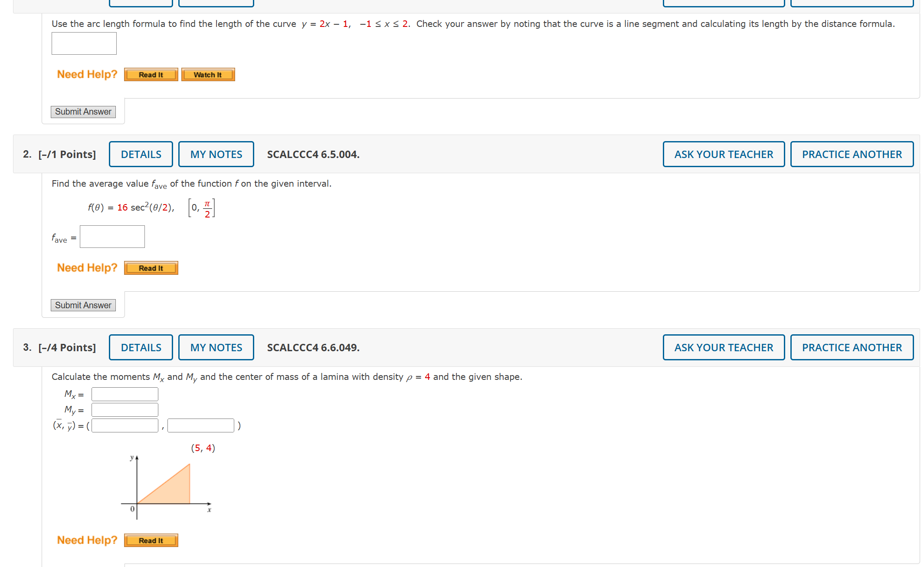Open Read It help for moments question
This screenshot has width=924, height=567.
[151, 541]
